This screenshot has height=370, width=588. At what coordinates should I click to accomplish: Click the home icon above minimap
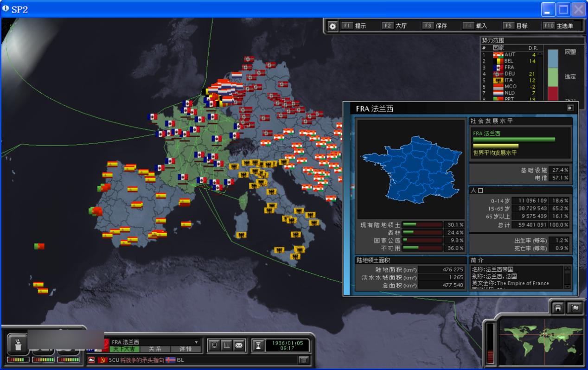point(558,308)
